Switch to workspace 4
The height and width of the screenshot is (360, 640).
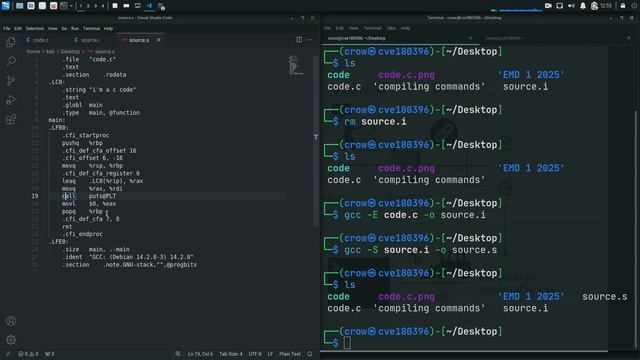coord(103,6)
